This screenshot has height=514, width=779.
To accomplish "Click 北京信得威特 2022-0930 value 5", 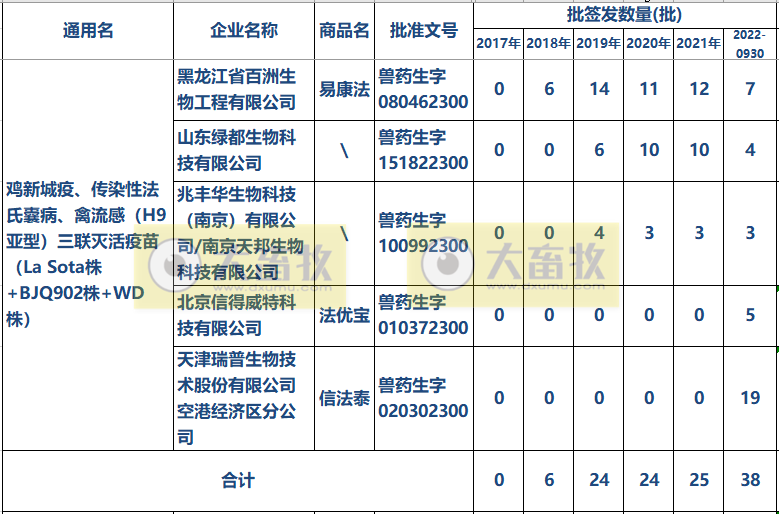I will click(x=750, y=315).
